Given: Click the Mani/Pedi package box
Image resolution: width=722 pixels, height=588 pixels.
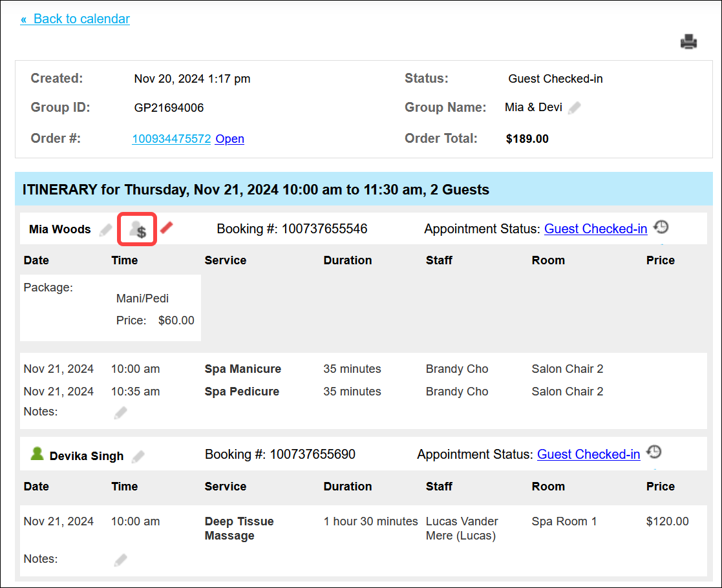Looking at the screenshot, I should point(111,308).
